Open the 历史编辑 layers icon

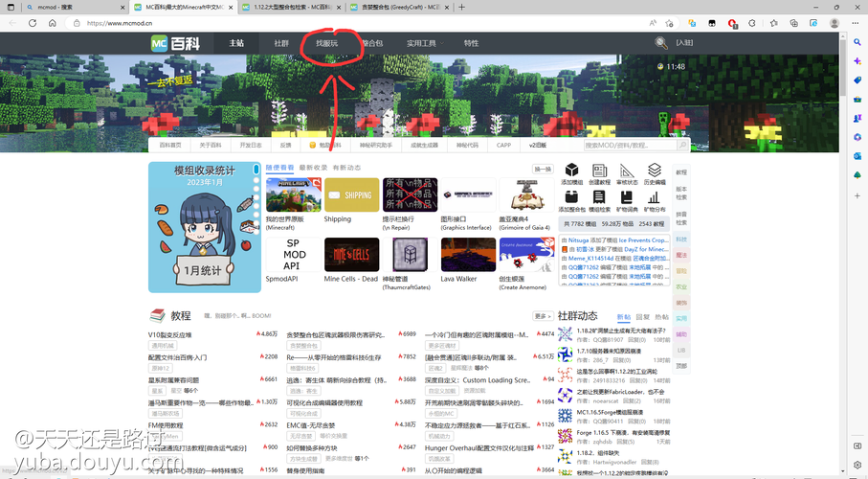coord(655,170)
